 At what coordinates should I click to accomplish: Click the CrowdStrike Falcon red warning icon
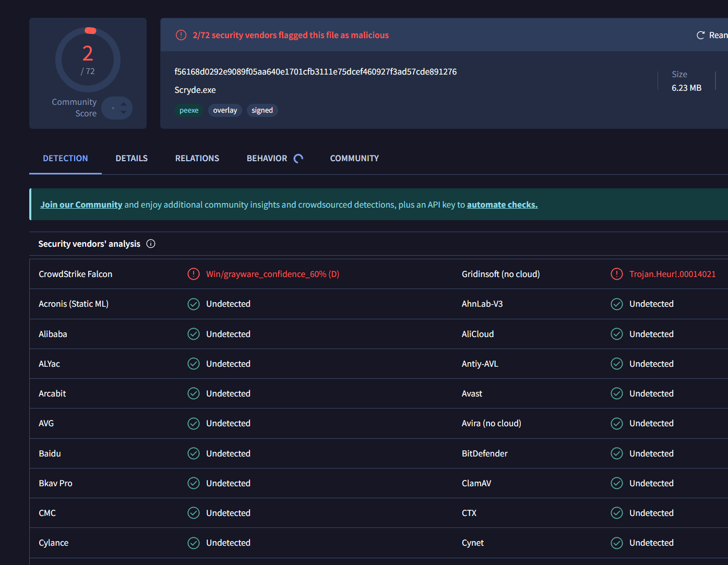pyautogui.click(x=194, y=274)
